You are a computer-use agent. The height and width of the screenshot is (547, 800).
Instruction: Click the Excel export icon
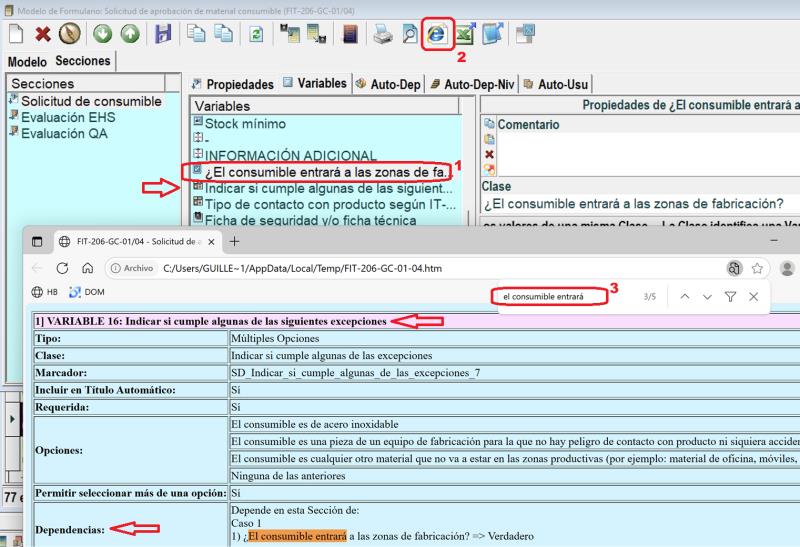[x=464, y=35]
